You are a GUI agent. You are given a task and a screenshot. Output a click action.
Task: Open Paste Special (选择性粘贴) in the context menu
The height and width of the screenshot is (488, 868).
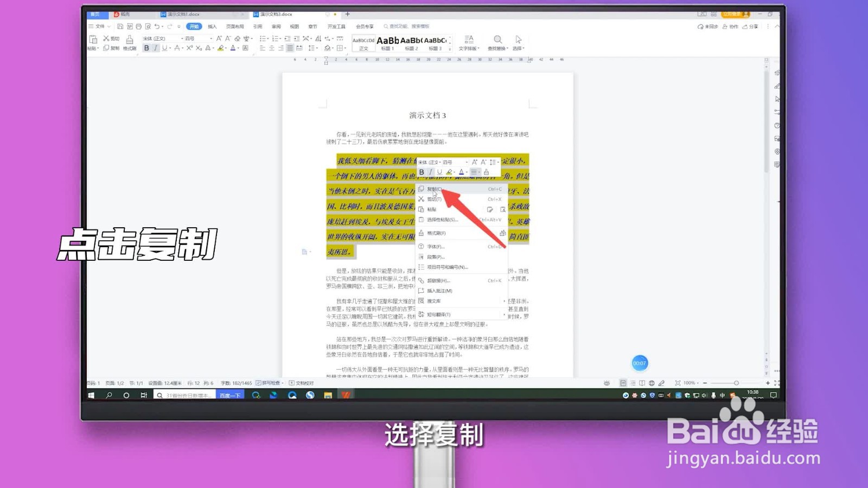(461, 220)
